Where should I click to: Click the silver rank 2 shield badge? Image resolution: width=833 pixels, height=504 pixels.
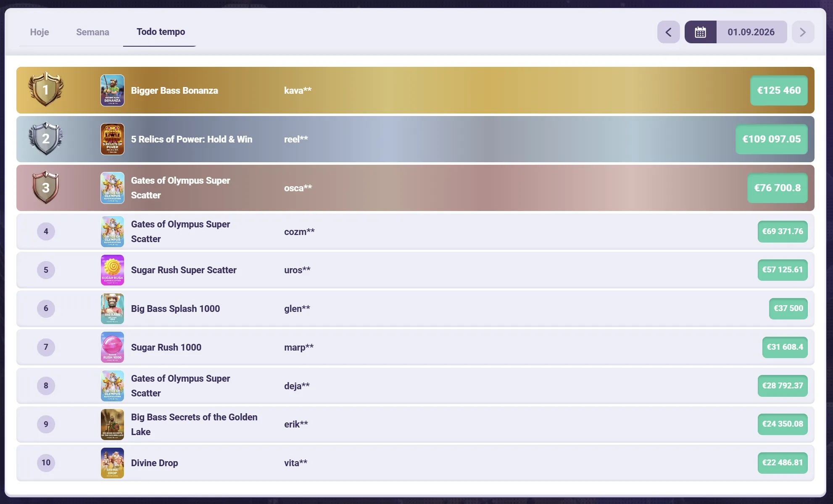click(46, 138)
